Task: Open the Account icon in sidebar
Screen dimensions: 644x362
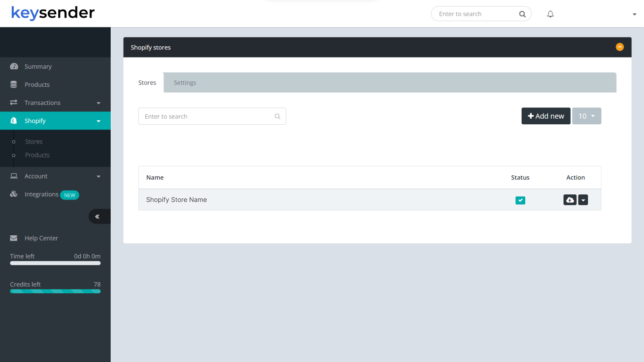Action: (13, 176)
